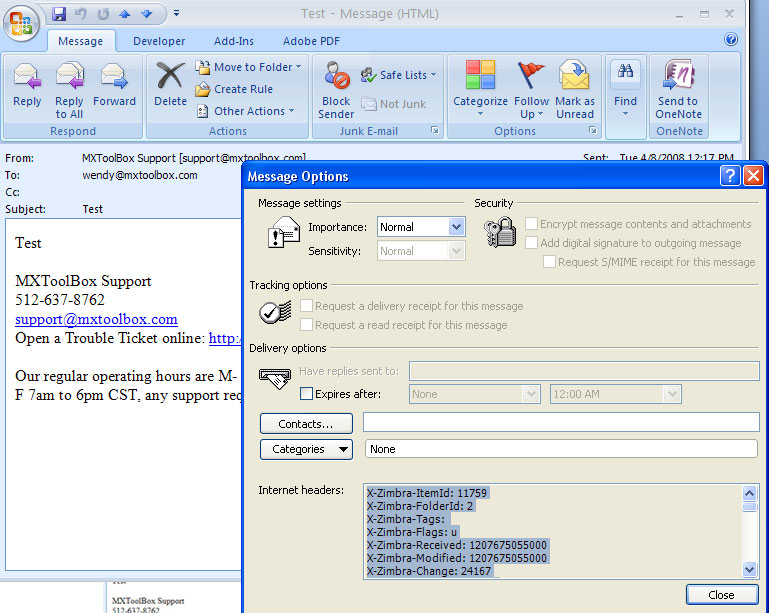The width and height of the screenshot is (769, 613).
Task: Click the Block Sender icon
Action: click(336, 78)
